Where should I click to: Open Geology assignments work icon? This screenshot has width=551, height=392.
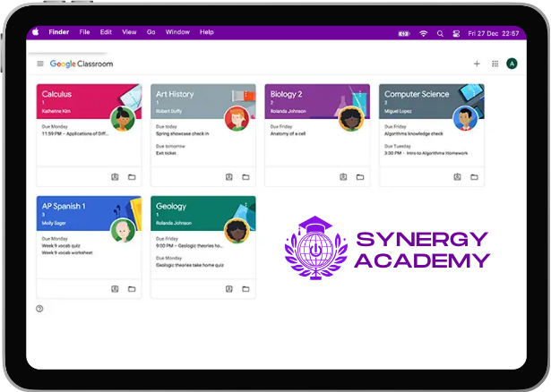coord(229,289)
